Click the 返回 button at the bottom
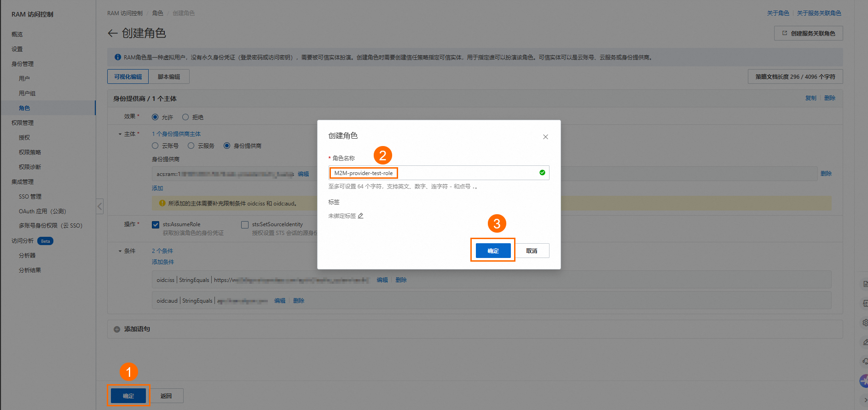868x410 pixels. (166, 396)
